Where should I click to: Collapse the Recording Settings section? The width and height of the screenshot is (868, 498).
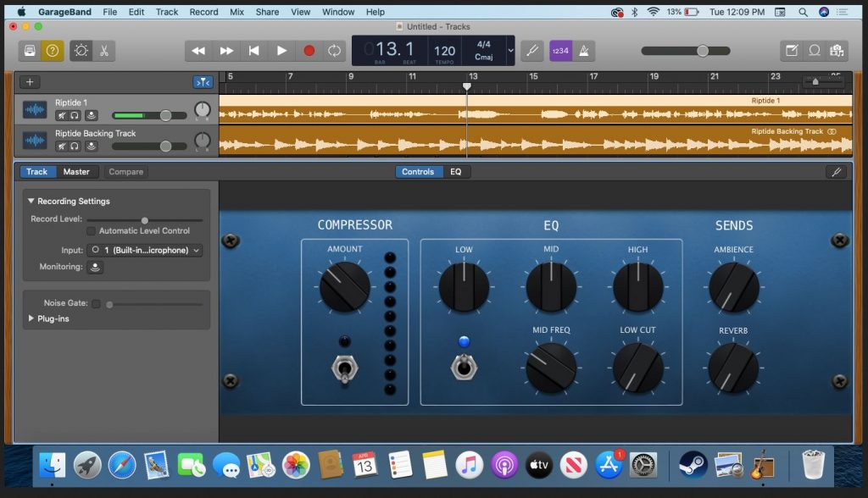tap(31, 201)
